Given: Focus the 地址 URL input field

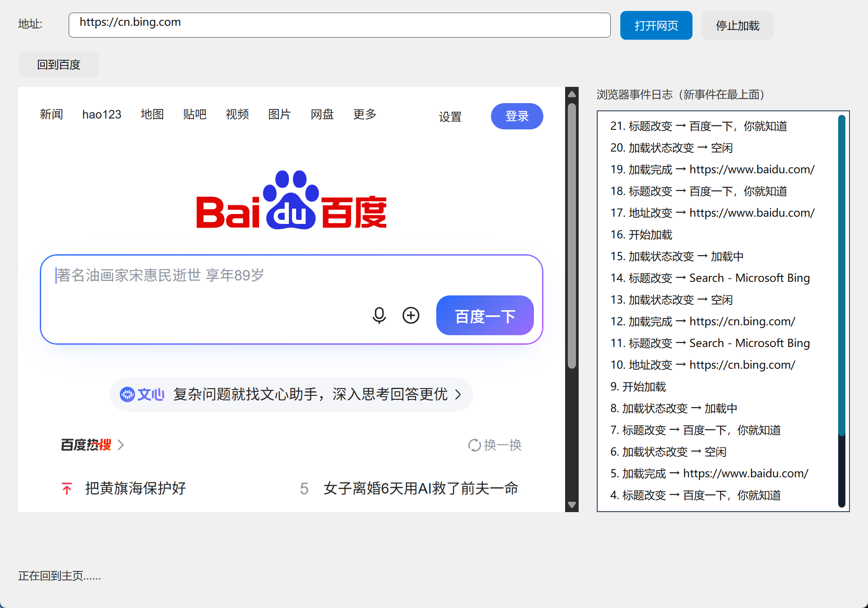Looking at the screenshot, I should (x=340, y=25).
